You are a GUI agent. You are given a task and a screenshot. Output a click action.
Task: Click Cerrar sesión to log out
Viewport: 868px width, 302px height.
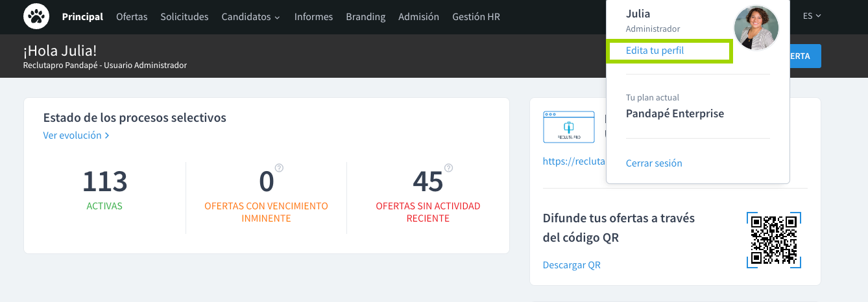654,163
